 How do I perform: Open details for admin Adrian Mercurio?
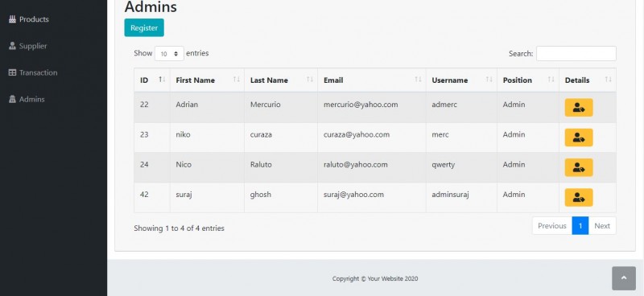pos(578,108)
